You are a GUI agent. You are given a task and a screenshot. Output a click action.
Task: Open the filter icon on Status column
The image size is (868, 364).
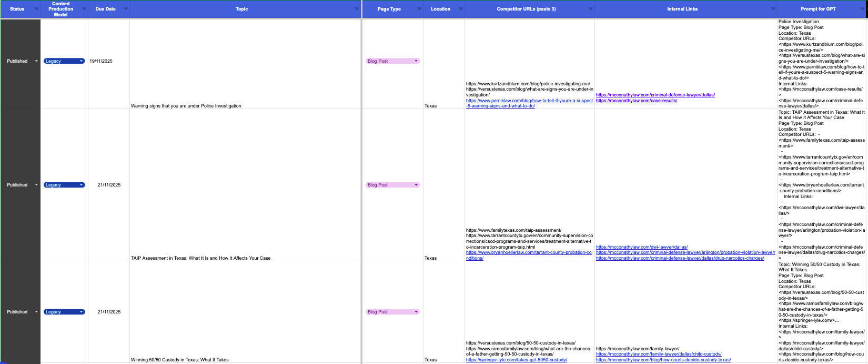[36, 9]
